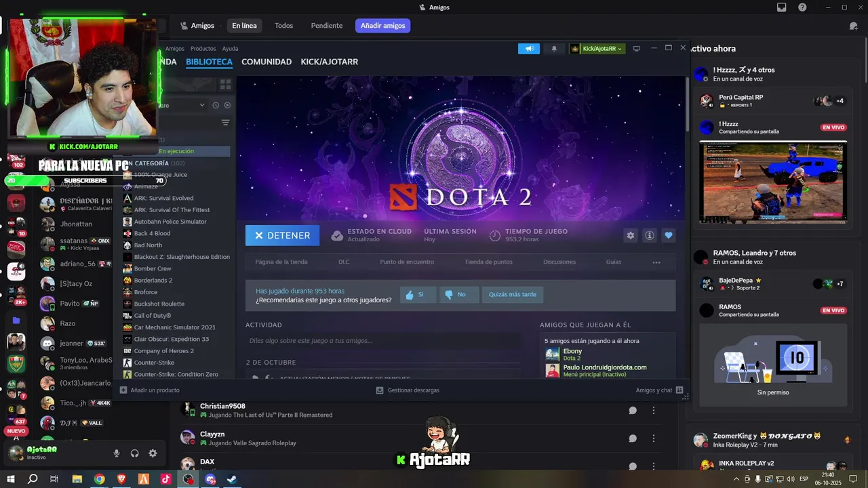This screenshot has height=488, width=868.
Task: Open 'Amigos y chat' in Steam
Action: 659,390
